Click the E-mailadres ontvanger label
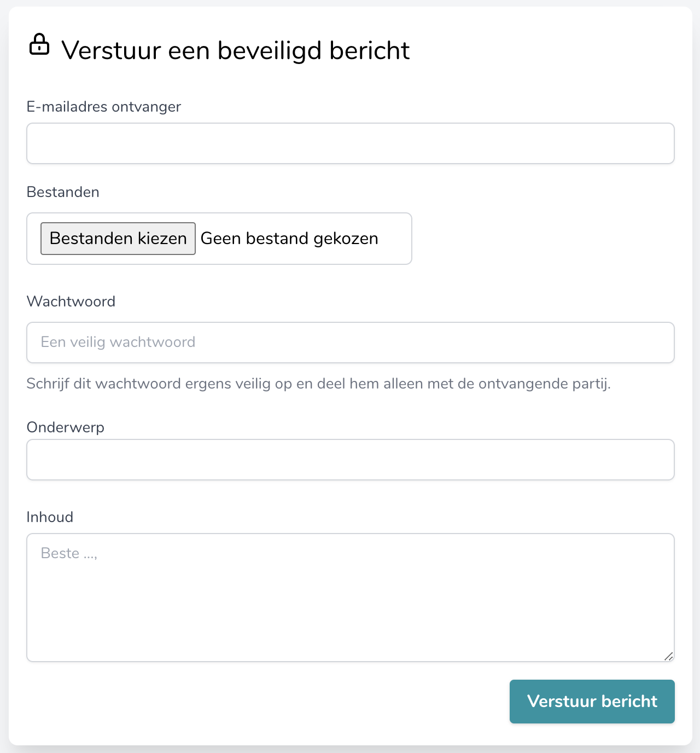 104,107
